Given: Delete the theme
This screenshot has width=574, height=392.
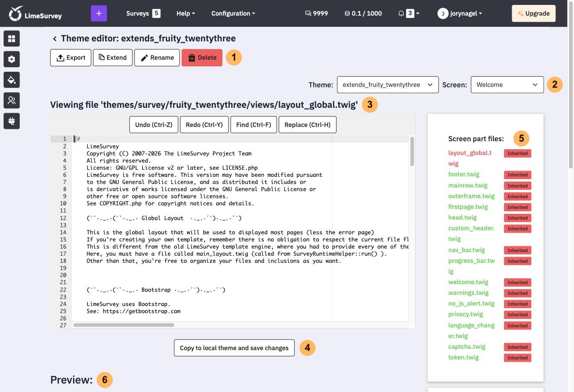Looking at the screenshot, I should (x=202, y=57).
